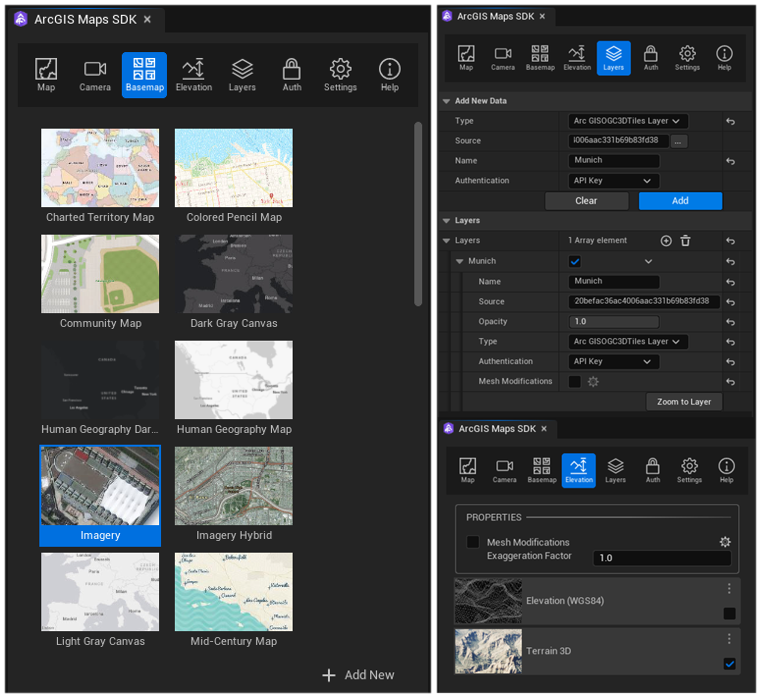Click the blue Add button
760x697 pixels.
point(680,201)
